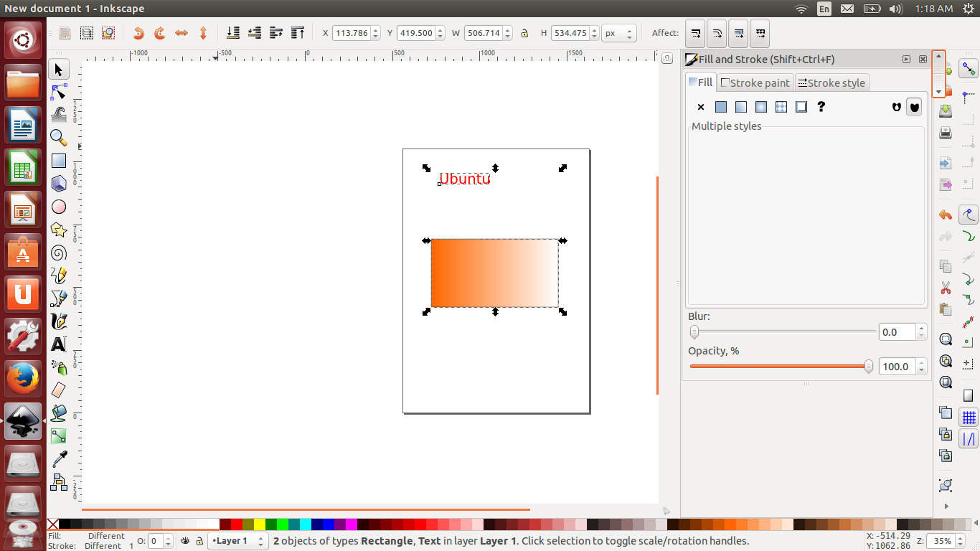Choose Pattern fill button

781,107
